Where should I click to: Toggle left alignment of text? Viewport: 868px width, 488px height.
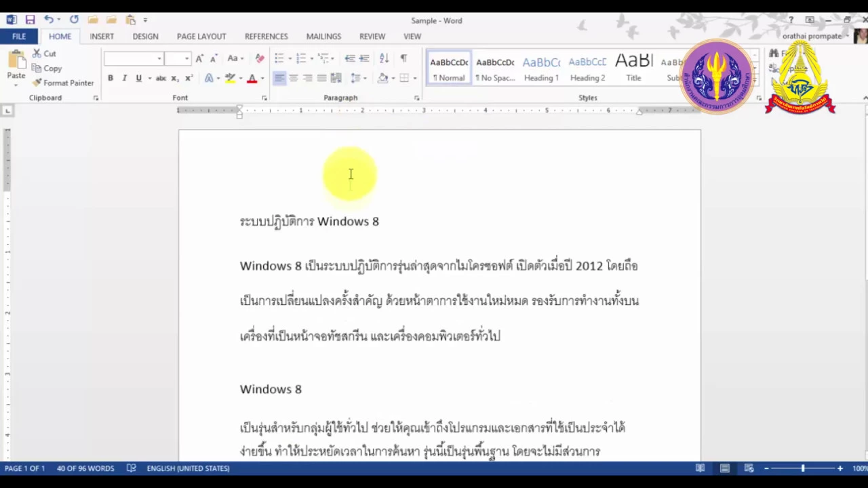click(279, 78)
